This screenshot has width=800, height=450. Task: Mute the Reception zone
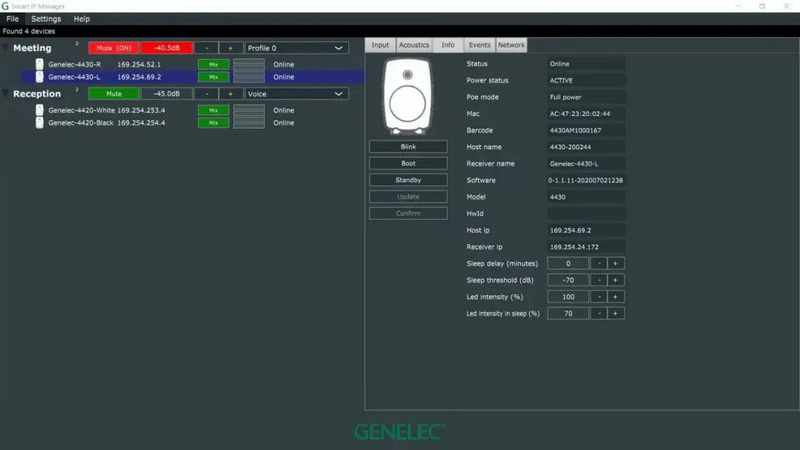coord(114,94)
